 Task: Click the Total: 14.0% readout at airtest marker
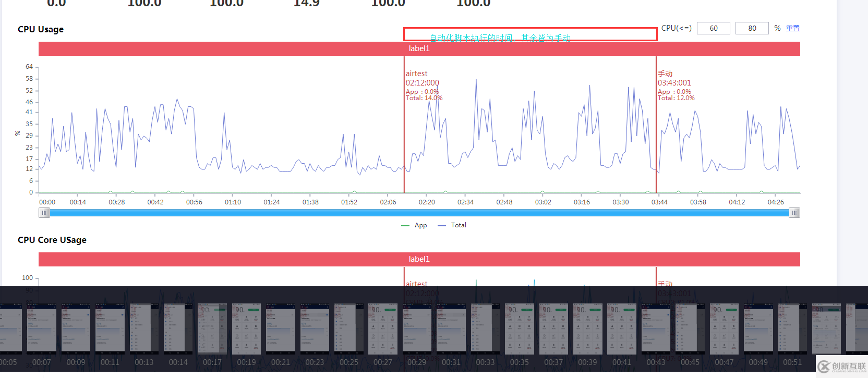coord(424,98)
